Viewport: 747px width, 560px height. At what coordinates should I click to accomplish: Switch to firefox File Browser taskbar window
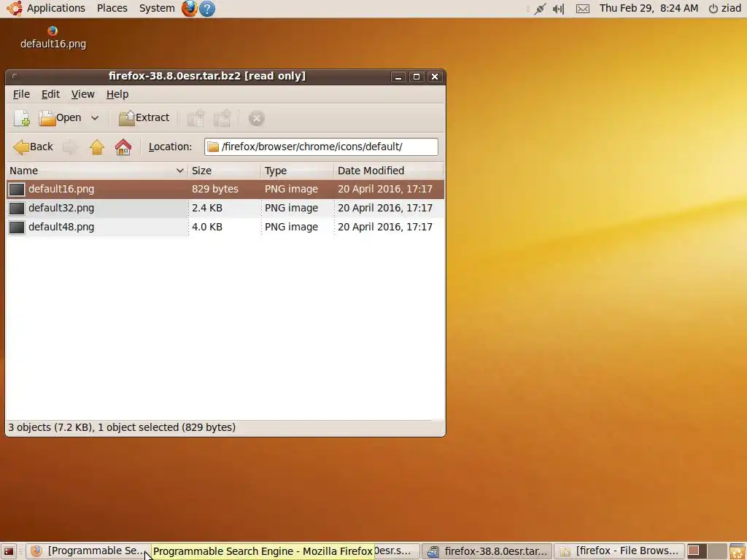[619, 551]
